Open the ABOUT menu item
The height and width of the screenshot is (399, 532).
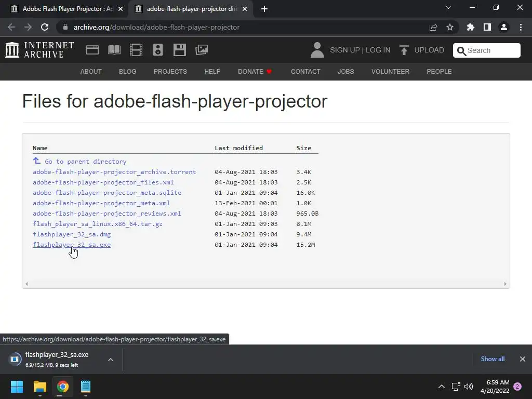(x=91, y=72)
